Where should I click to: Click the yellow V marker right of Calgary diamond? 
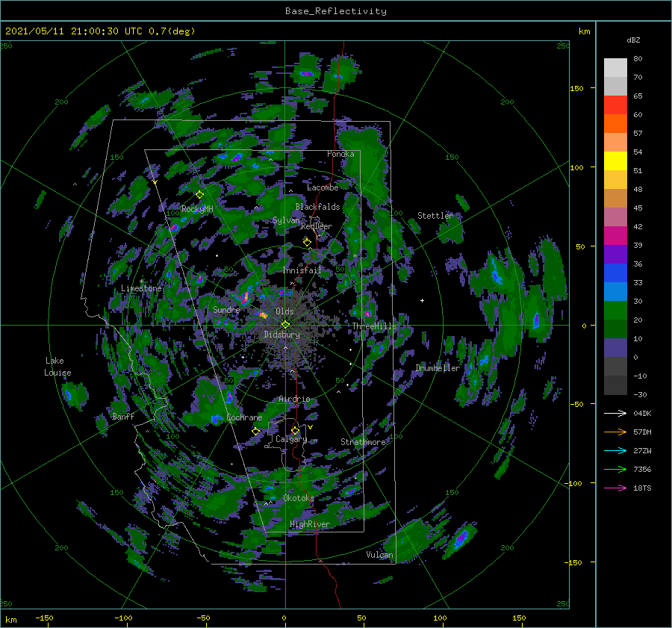(x=310, y=427)
